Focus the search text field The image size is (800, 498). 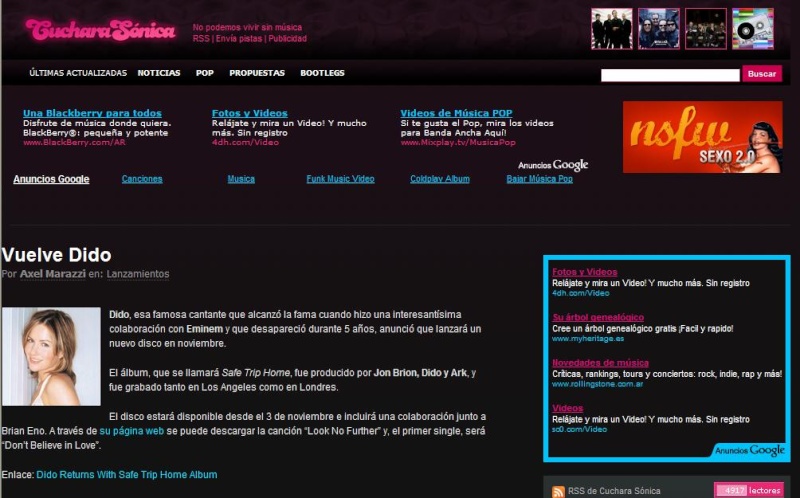[x=670, y=75]
